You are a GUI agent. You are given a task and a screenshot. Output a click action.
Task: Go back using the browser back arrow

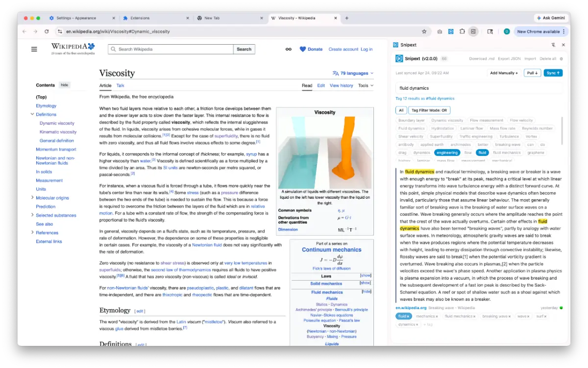coord(24,31)
